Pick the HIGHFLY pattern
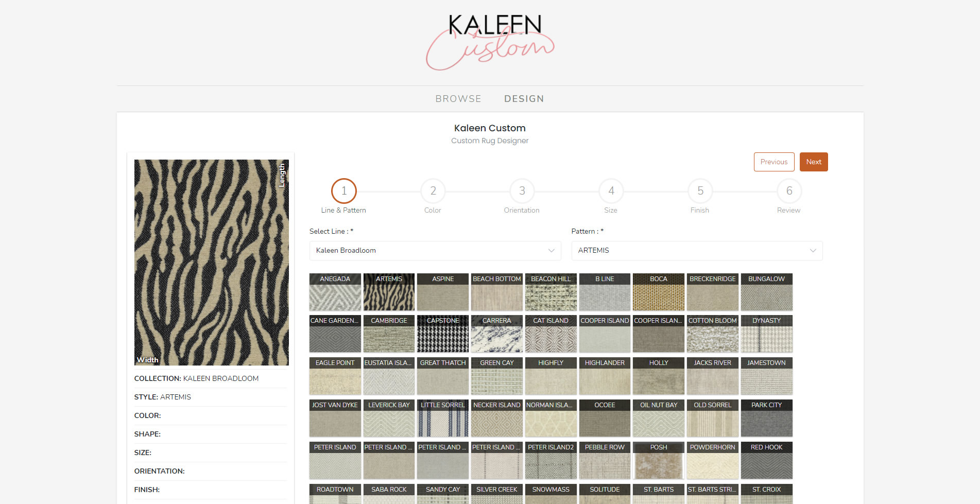Screen dimensions: 980x504 coord(551,376)
